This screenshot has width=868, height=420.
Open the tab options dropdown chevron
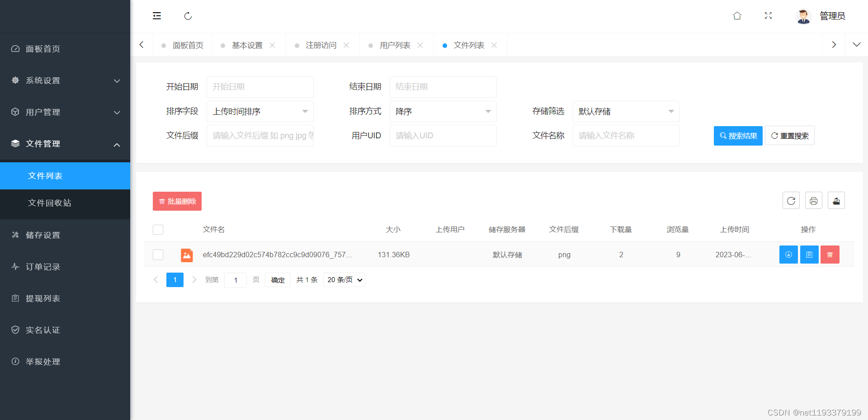pos(856,45)
